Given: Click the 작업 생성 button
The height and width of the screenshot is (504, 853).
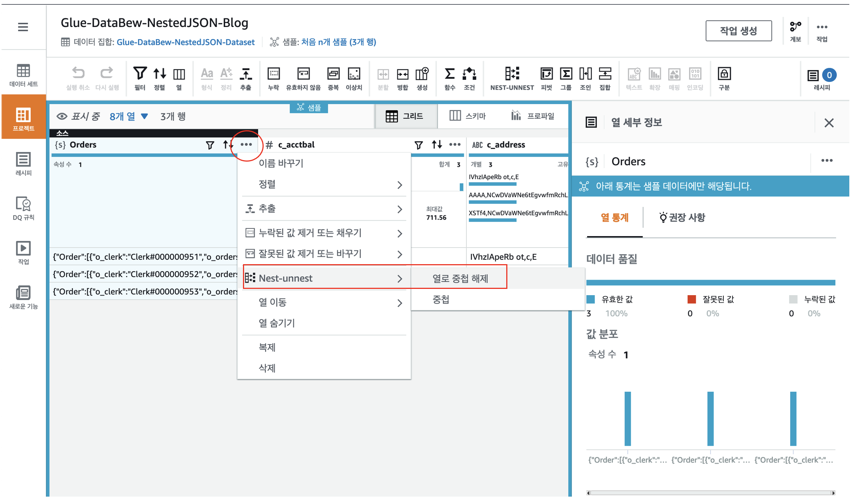Looking at the screenshot, I should click(738, 31).
